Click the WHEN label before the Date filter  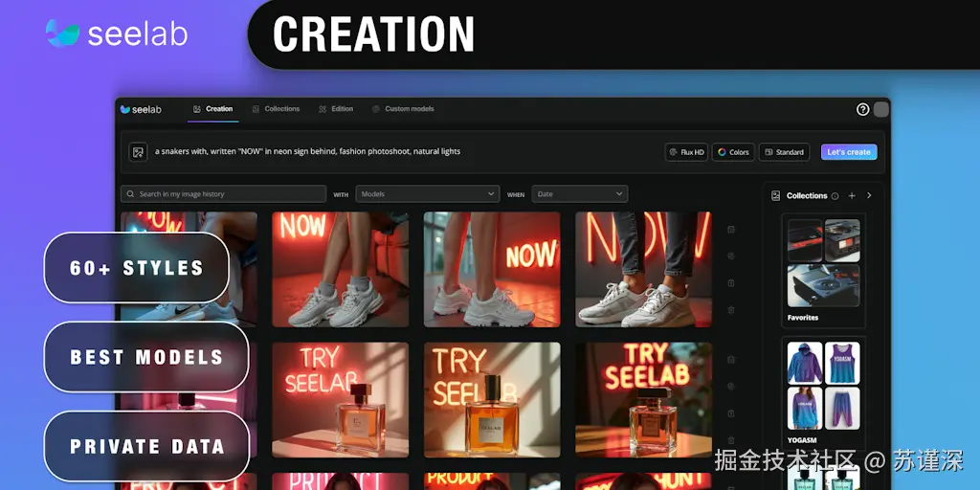click(x=516, y=195)
